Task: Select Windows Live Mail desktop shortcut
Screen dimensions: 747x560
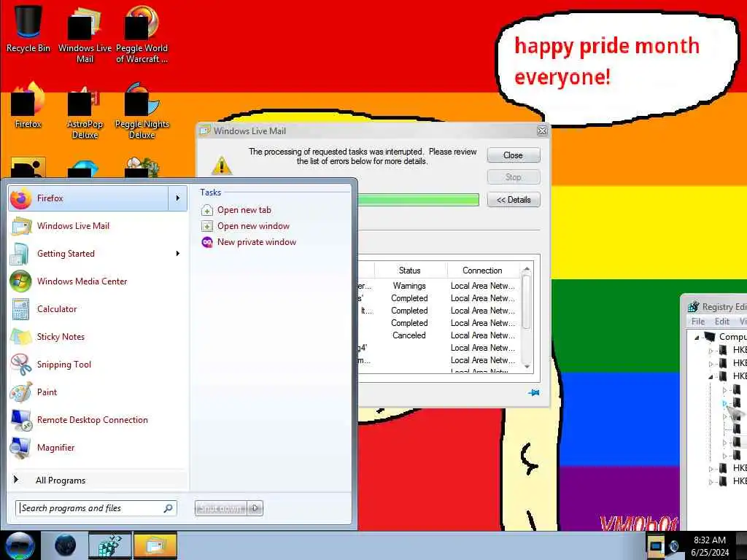Action: click(x=85, y=34)
